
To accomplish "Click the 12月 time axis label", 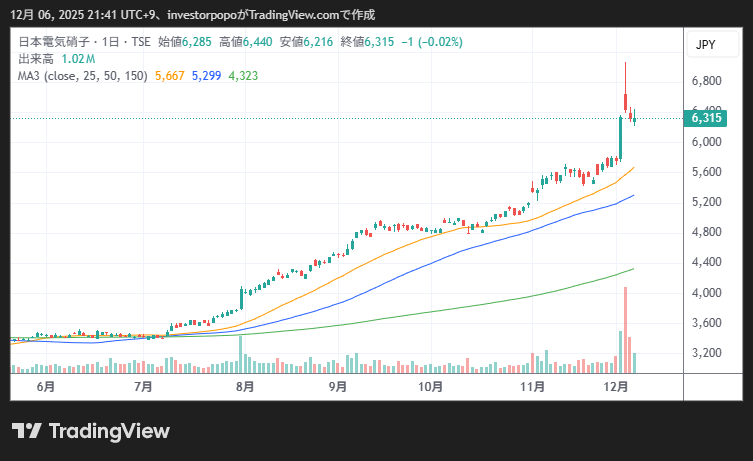I will (x=617, y=386).
